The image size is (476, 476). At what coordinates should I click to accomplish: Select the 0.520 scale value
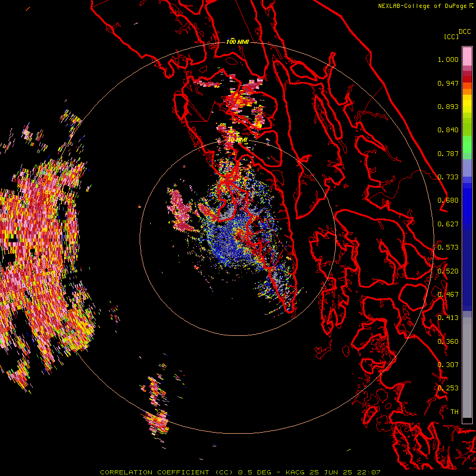[x=448, y=271]
